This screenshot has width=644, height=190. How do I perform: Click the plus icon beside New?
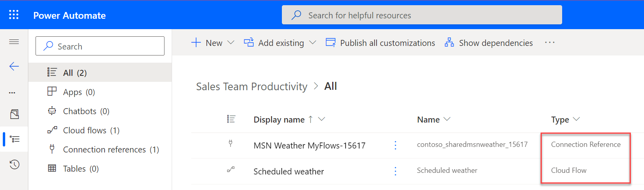coord(196,42)
